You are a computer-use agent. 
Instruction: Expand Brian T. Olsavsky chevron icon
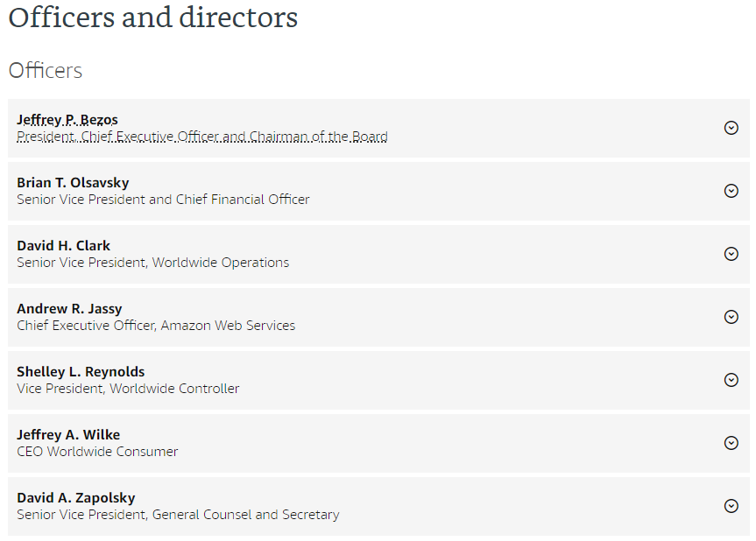click(731, 191)
